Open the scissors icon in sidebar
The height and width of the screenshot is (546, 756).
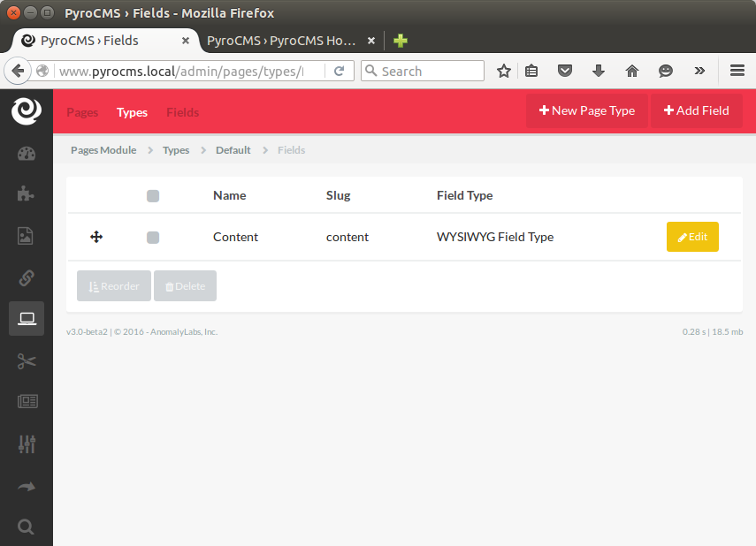[x=27, y=361]
